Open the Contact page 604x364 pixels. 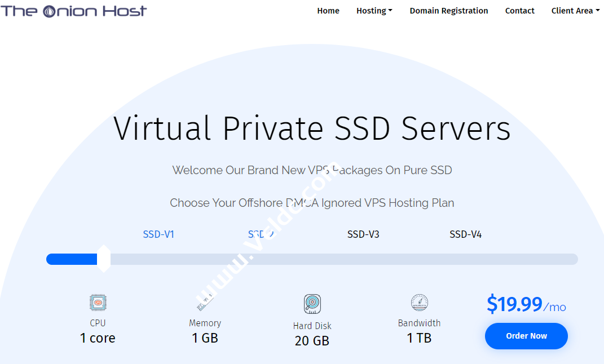[519, 10]
